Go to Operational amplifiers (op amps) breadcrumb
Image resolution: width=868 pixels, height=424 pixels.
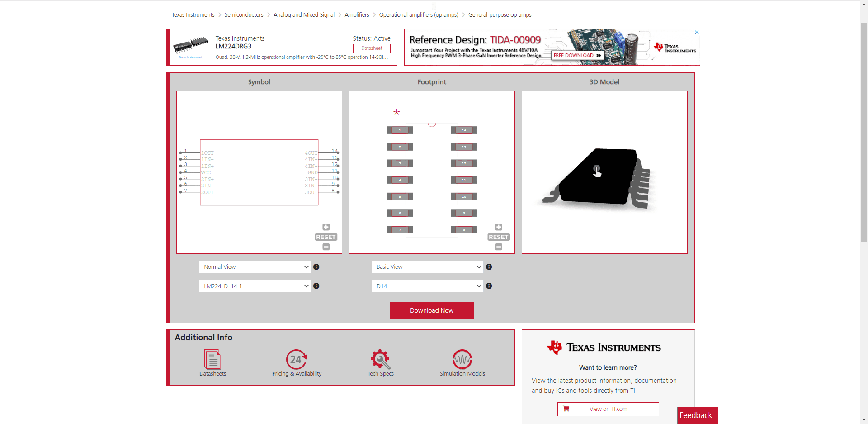coord(419,15)
